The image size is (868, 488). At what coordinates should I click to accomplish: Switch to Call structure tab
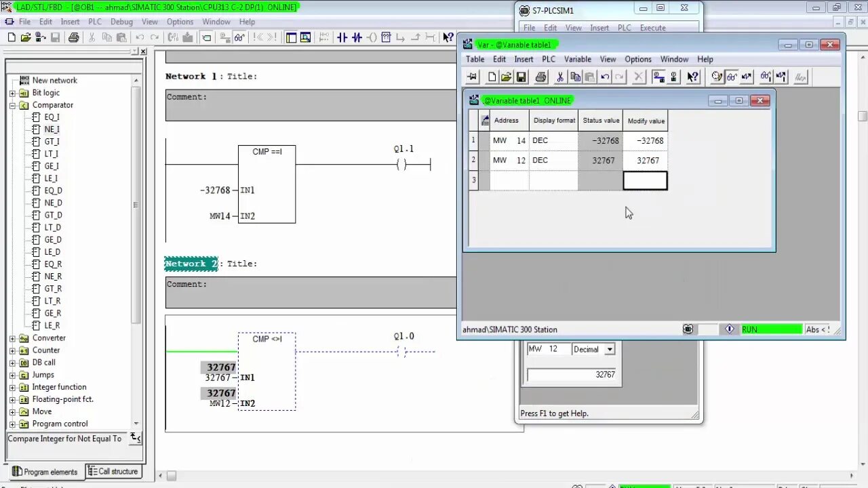[x=113, y=472]
